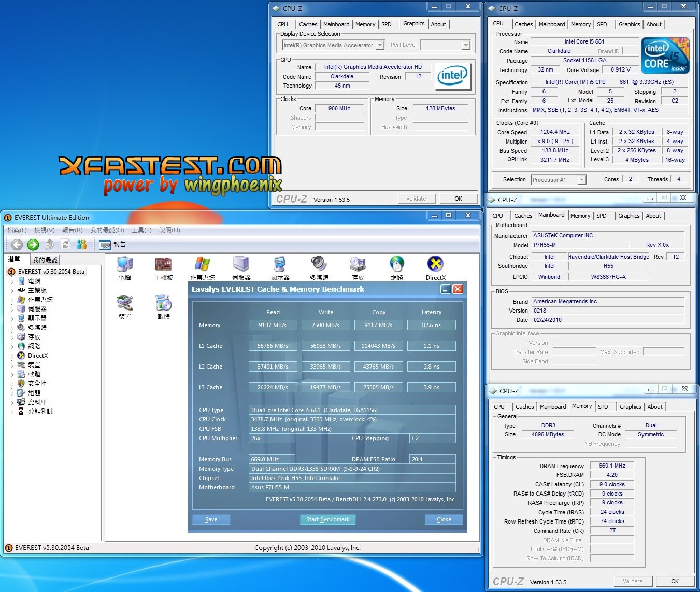Select 安全性 security tree item

[37, 384]
